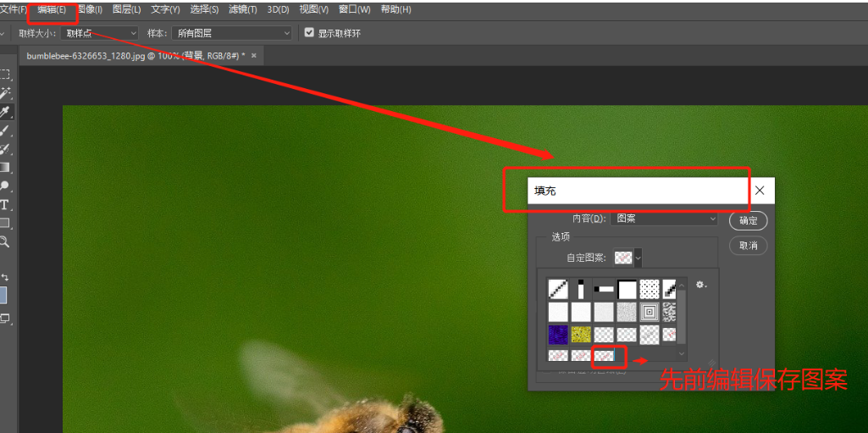The image size is (868, 433).
Task: Click the foreground color swatch
Action: pyautogui.click(x=3, y=295)
